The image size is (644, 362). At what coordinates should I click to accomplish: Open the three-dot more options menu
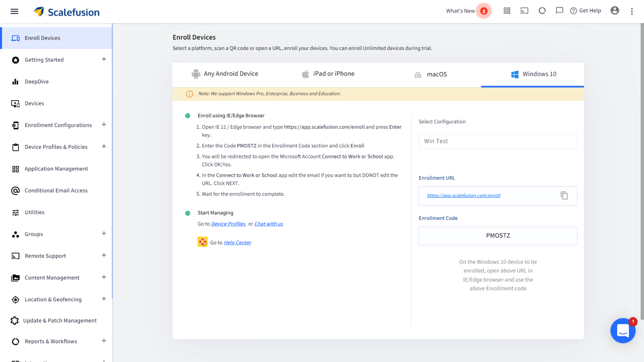632,11
